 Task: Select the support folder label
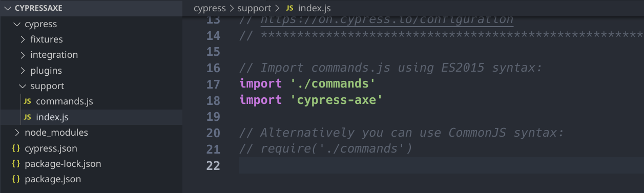point(47,86)
